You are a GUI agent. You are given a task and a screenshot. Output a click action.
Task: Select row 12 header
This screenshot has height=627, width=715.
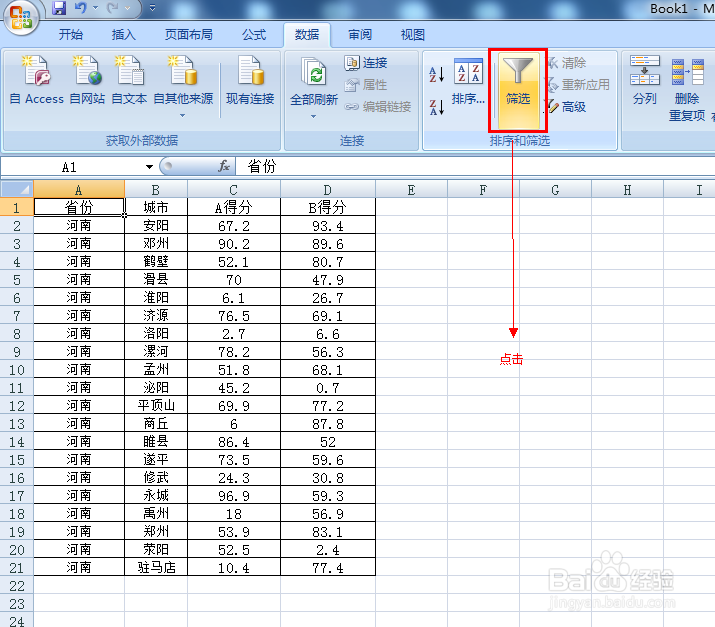pos(17,405)
